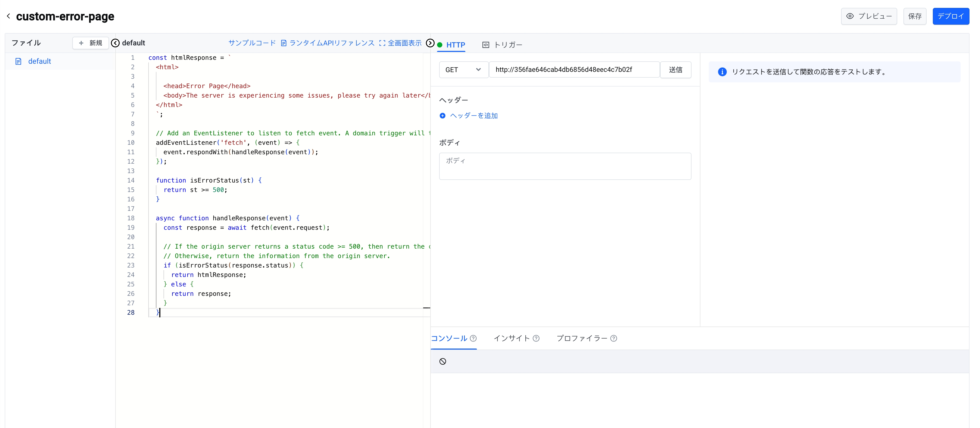This screenshot has width=980, height=428.
Task: Click the default editor tab title
Action: (133, 43)
